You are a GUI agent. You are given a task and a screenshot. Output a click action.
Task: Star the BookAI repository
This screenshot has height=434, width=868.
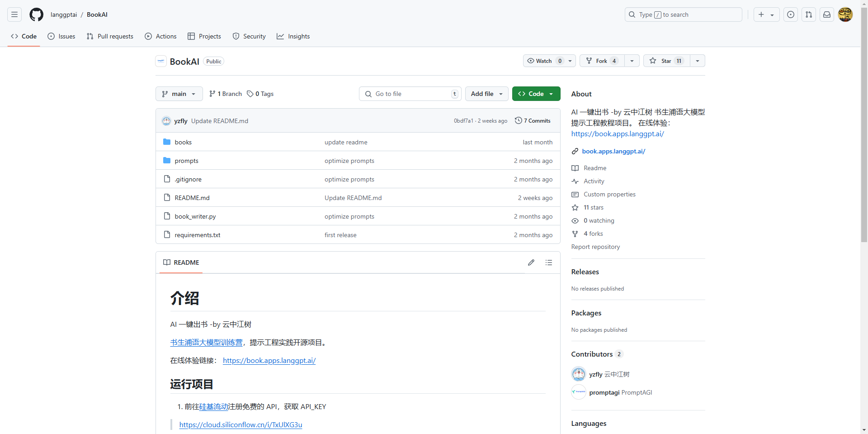tap(666, 61)
